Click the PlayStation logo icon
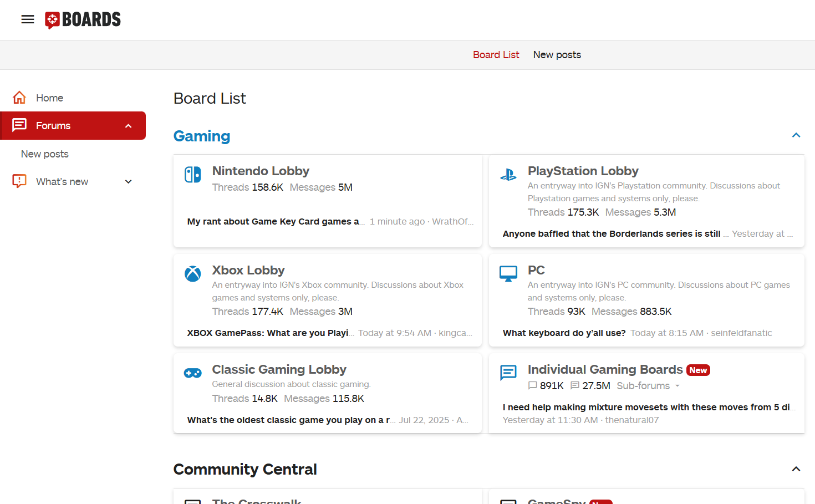The width and height of the screenshot is (815, 504). 508,175
